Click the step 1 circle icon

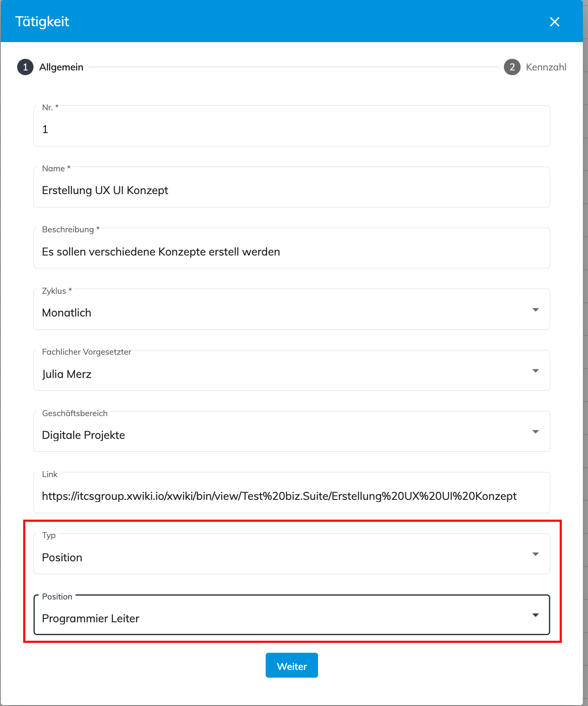25,67
